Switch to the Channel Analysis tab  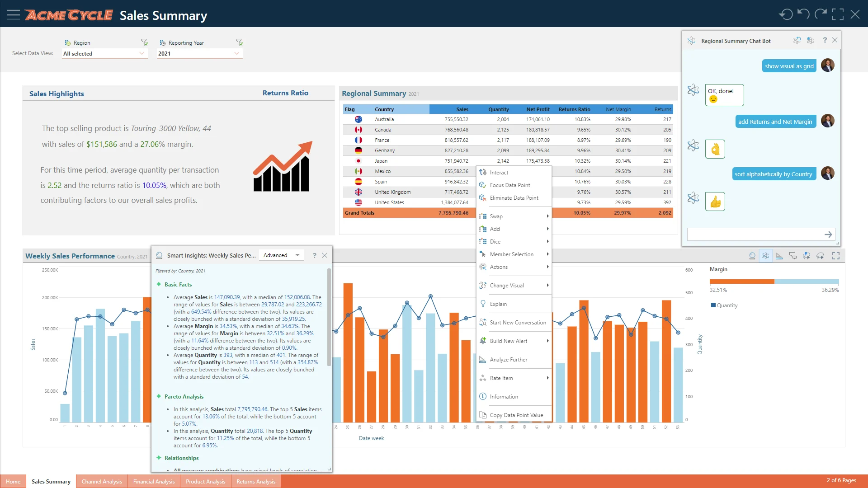click(x=102, y=481)
